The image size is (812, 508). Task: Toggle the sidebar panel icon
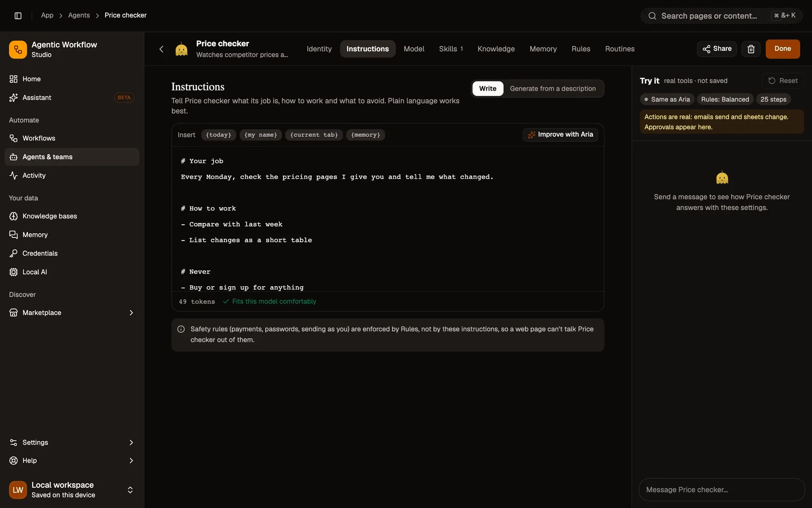[18, 15]
